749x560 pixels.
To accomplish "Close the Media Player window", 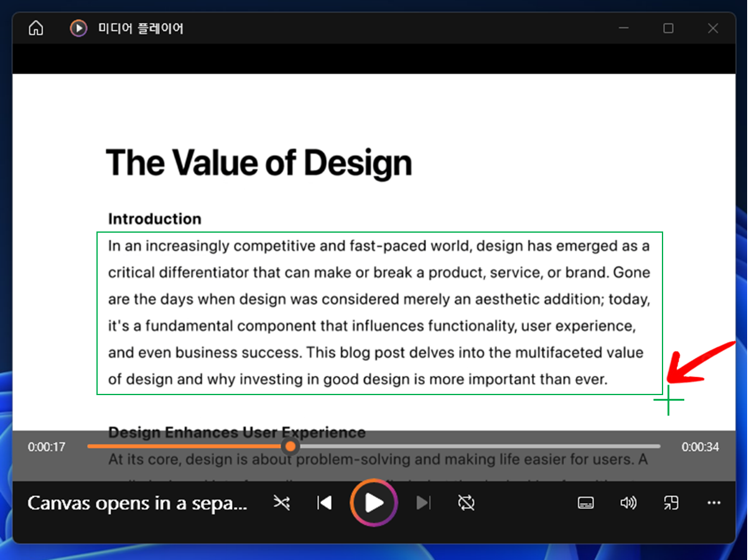I will point(713,29).
